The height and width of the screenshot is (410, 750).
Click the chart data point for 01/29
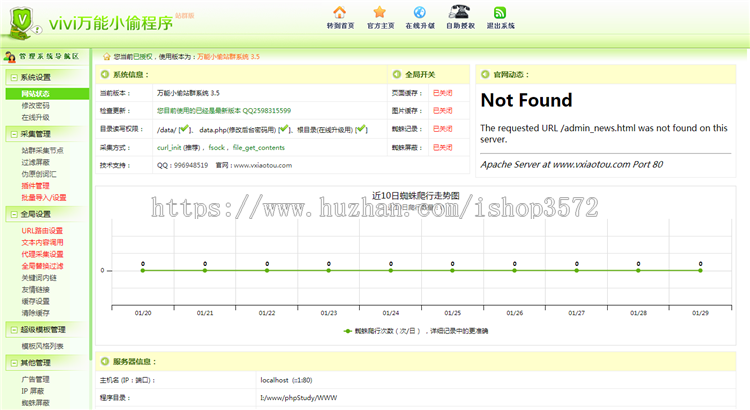[x=700, y=270]
